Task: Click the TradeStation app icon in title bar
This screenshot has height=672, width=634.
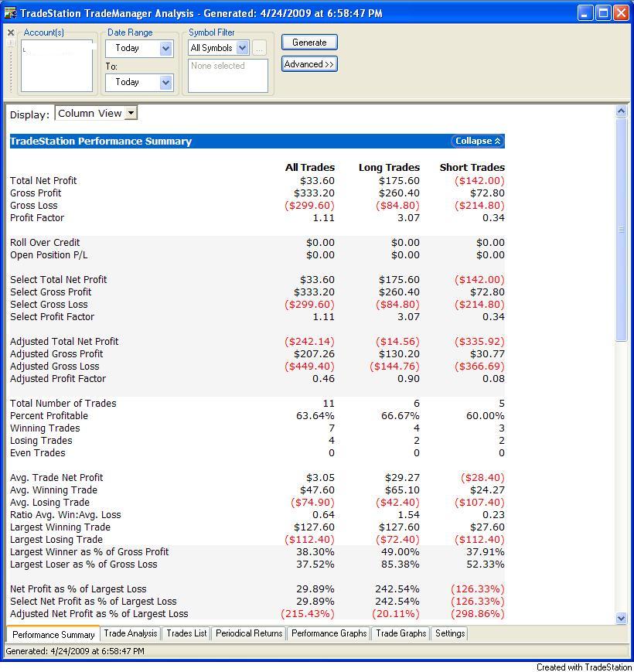Action: [10, 13]
